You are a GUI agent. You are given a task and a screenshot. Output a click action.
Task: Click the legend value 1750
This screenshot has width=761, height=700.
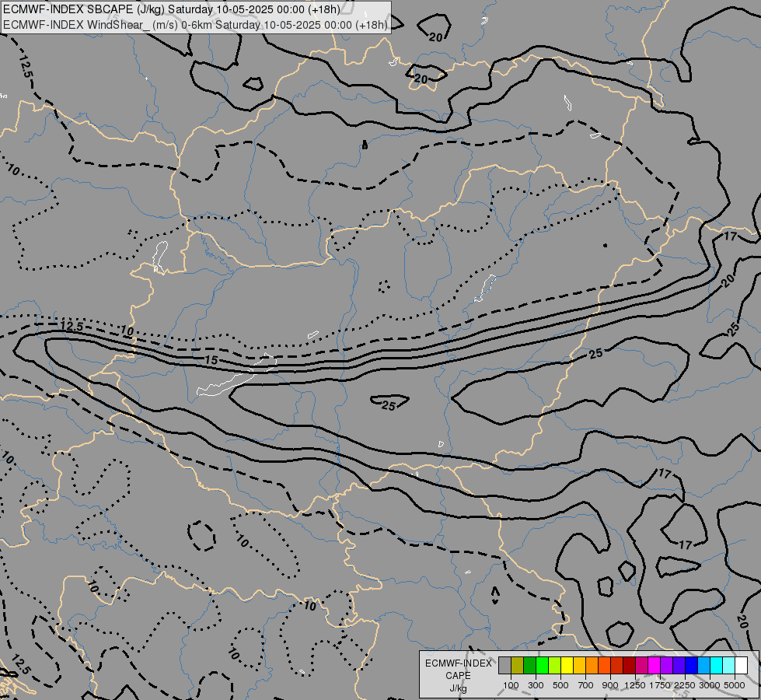click(660, 685)
